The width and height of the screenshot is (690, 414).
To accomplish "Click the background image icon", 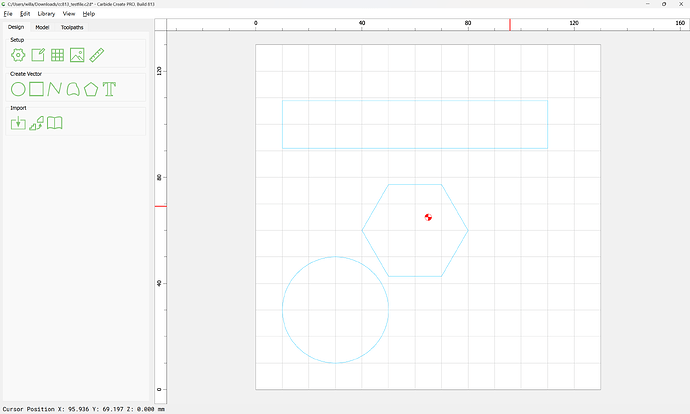I will (x=77, y=55).
